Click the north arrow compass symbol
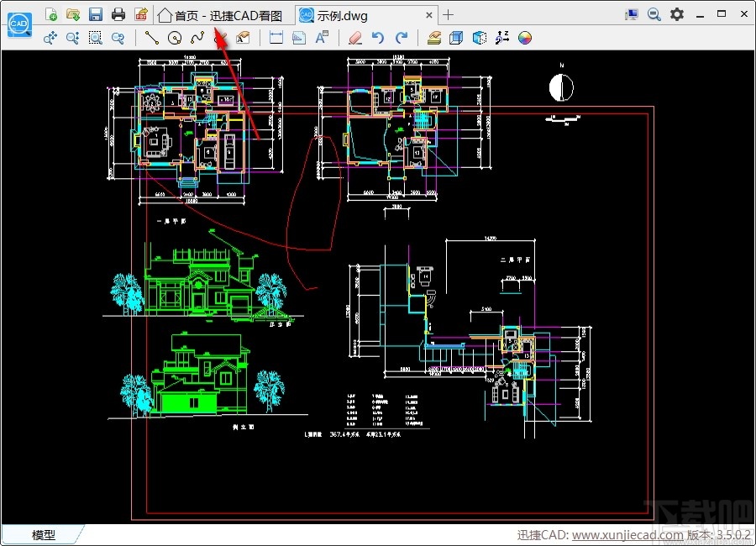 point(561,88)
